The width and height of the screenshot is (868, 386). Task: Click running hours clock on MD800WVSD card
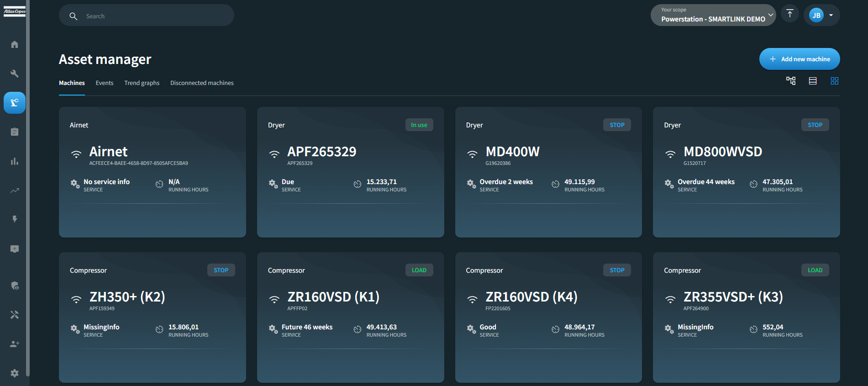pyautogui.click(x=753, y=184)
